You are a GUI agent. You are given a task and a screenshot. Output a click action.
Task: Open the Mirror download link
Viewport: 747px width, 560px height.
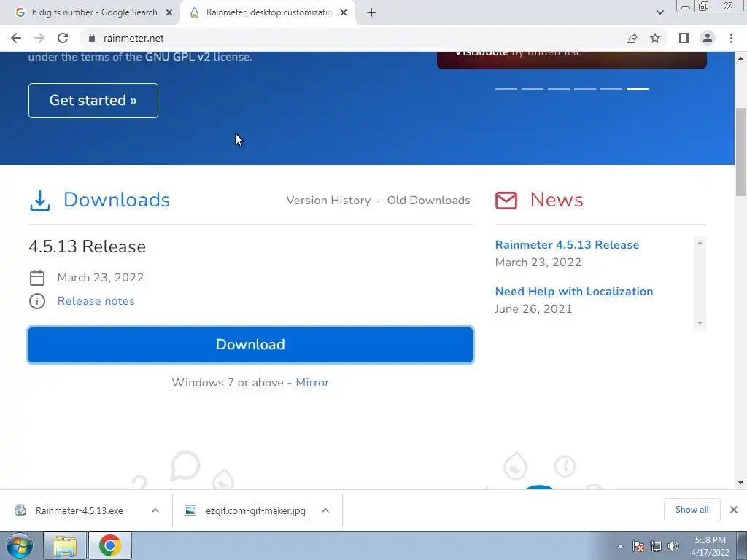[312, 382]
